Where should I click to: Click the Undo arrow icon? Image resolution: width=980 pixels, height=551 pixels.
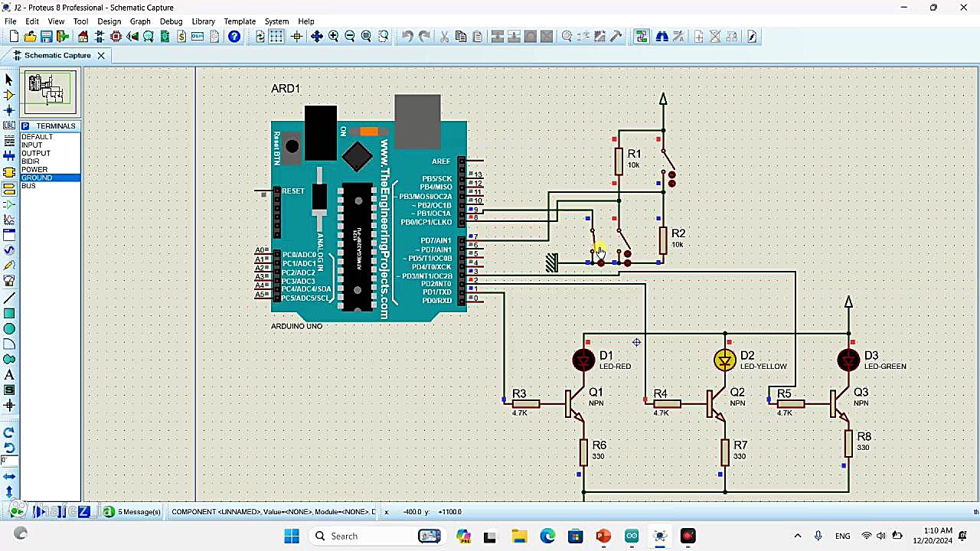(407, 37)
